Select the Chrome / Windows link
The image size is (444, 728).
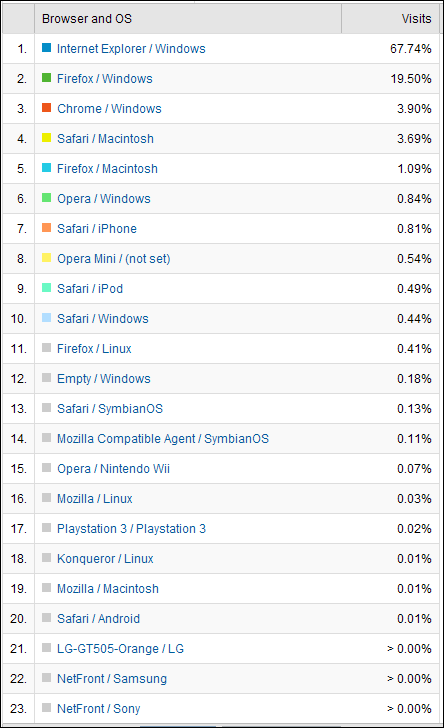109,109
